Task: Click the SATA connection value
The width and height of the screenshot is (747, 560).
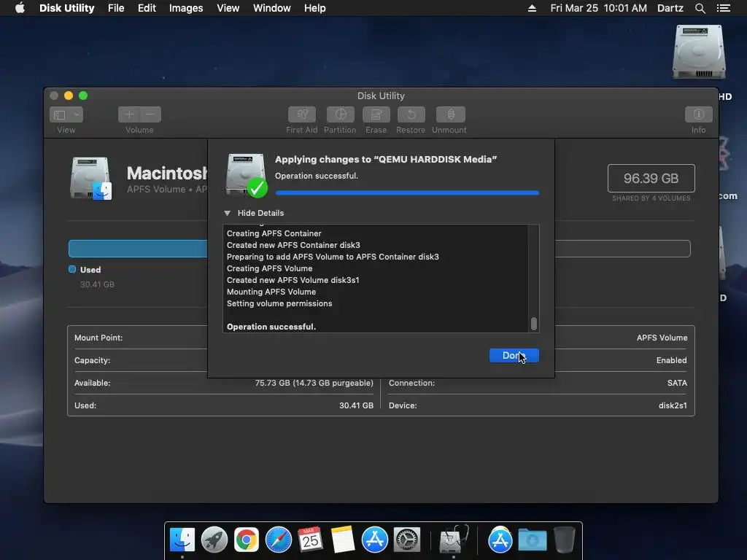Action: pyautogui.click(x=677, y=383)
